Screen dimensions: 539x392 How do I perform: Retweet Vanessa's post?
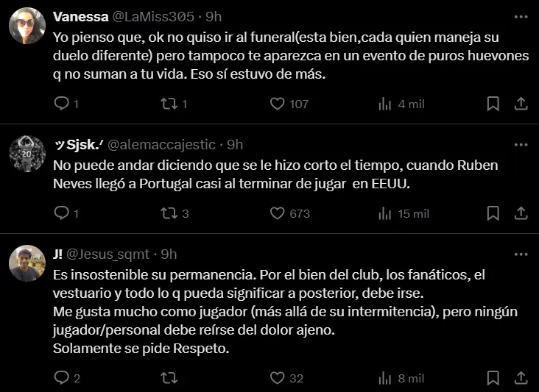pyautogui.click(x=169, y=104)
